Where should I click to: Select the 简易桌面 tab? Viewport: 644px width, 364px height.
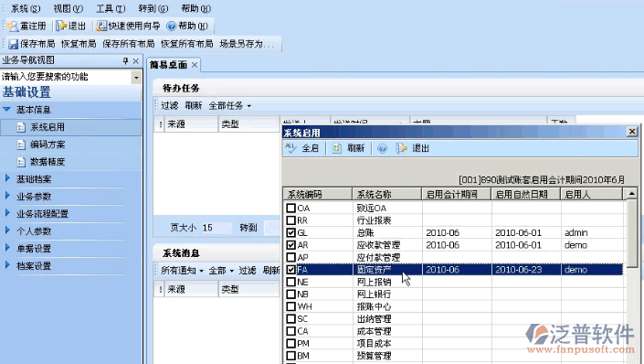[x=168, y=65]
